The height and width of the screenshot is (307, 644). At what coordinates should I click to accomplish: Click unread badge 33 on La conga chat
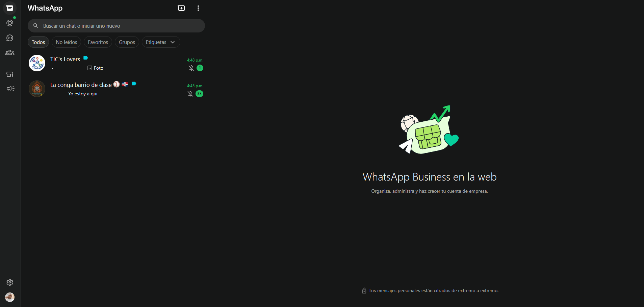(x=200, y=94)
